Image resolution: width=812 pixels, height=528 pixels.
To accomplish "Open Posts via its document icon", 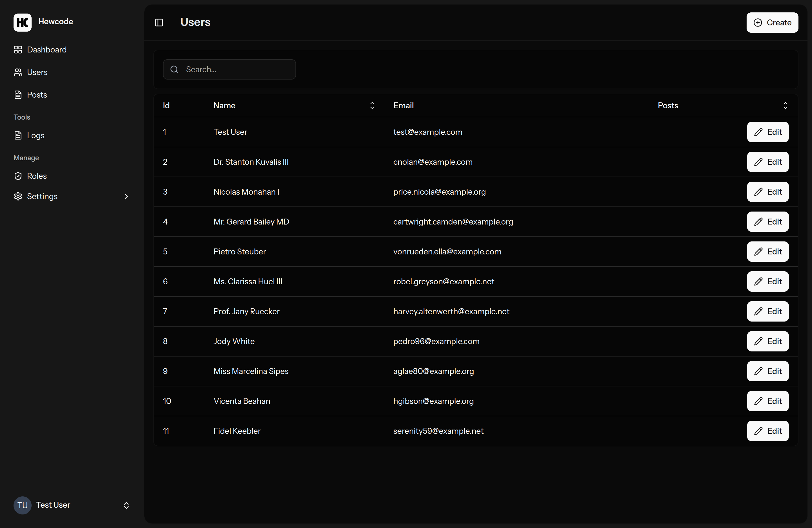I will coord(18,94).
